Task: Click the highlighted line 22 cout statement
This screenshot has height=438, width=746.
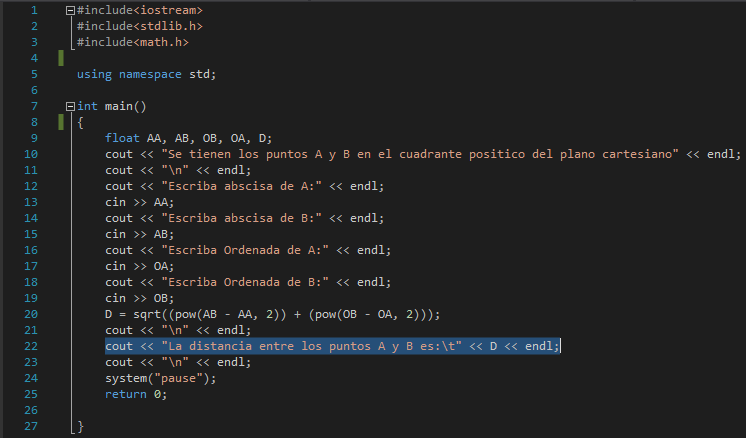Action: click(x=332, y=346)
